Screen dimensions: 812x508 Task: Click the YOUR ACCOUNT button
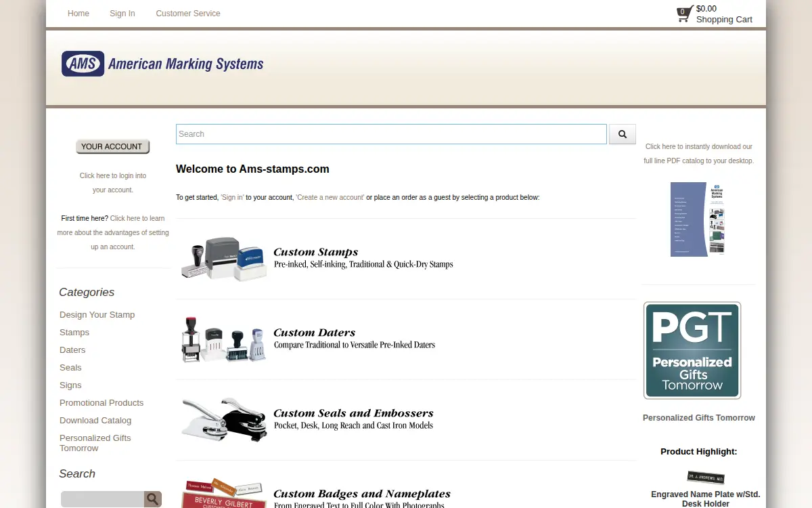pyautogui.click(x=112, y=146)
